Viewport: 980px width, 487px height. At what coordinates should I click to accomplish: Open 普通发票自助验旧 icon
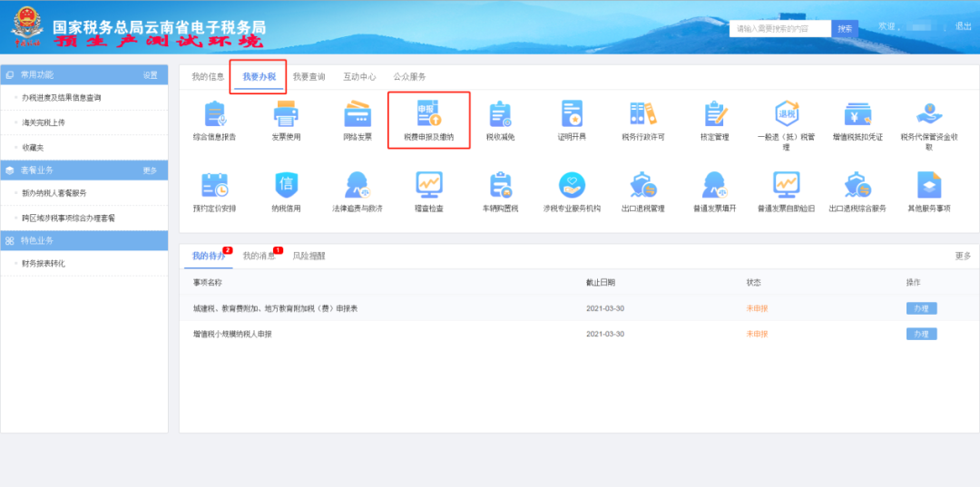coord(786,185)
